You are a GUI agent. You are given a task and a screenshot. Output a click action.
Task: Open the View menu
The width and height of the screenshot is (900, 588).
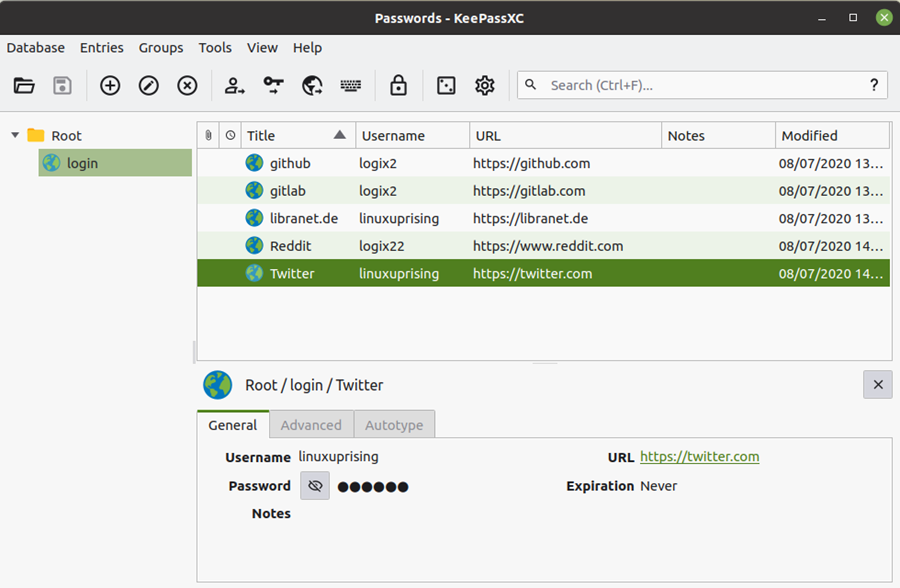coord(262,48)
